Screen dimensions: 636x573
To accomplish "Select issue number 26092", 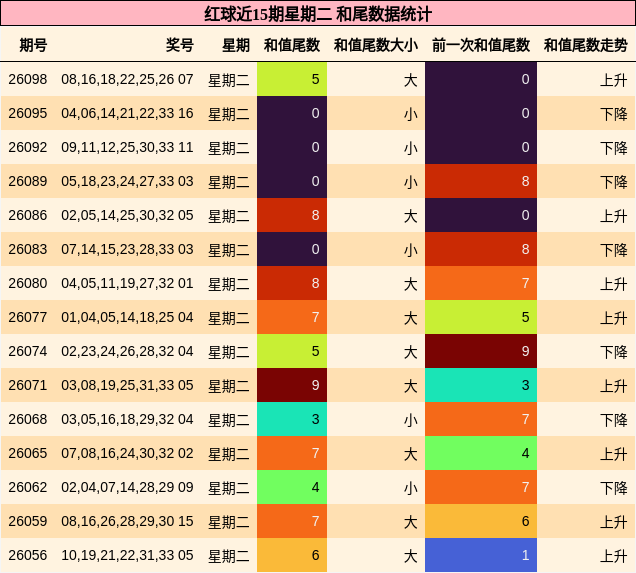I will coord(28,147).
